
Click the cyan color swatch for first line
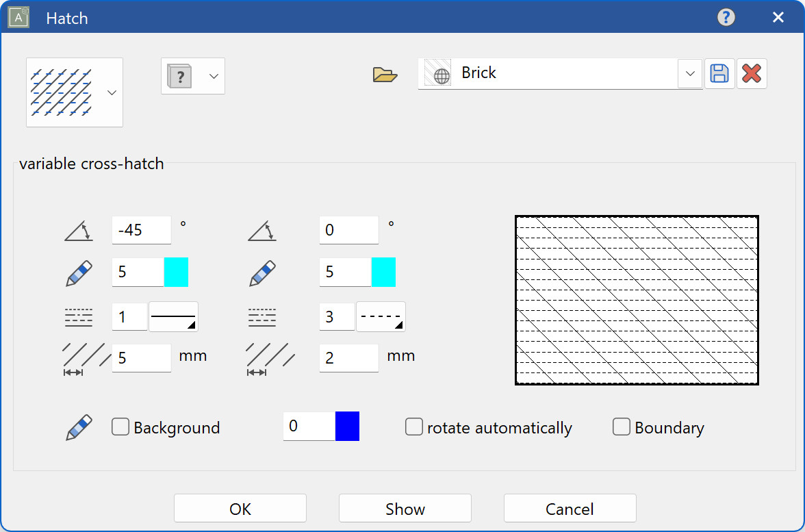click(x=177, y=272)
